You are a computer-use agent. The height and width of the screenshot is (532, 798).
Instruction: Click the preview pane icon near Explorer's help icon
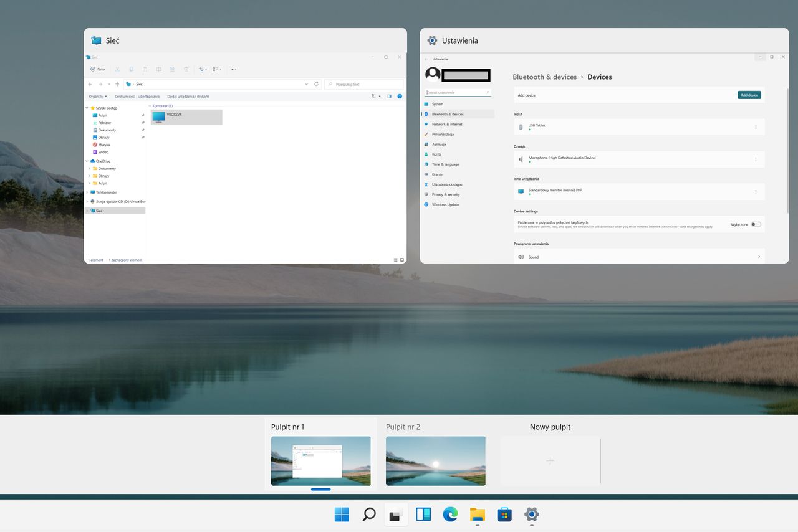tap(388, 96)
